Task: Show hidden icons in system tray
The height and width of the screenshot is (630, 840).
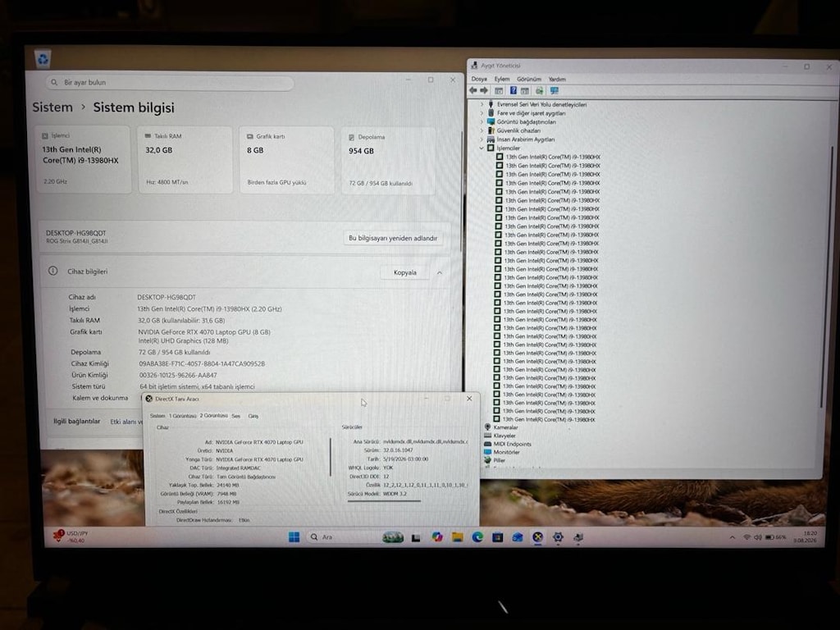Action: pos(732,537)
